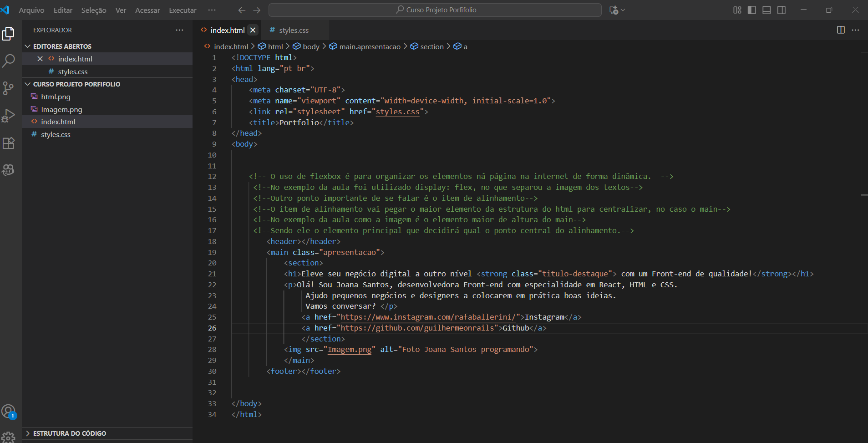Open html.png in the file tree
868x443 pixels.
point(107,97)
